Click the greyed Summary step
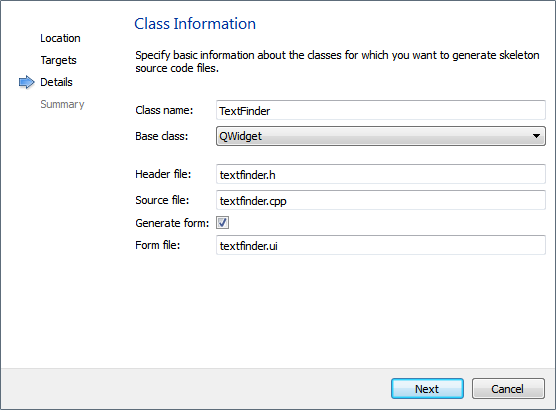Screen dimensions: 556x410 [x=62, y=104]
